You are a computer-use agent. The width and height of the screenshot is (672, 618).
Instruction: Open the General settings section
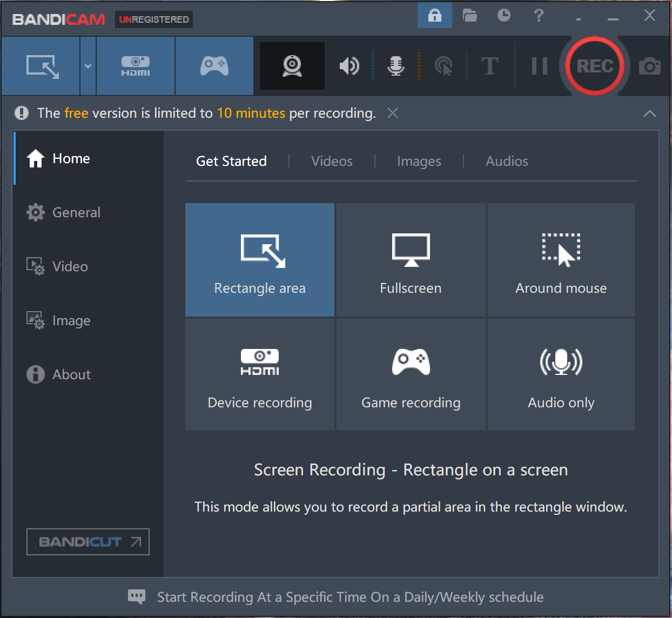click(x=76, y=212)
